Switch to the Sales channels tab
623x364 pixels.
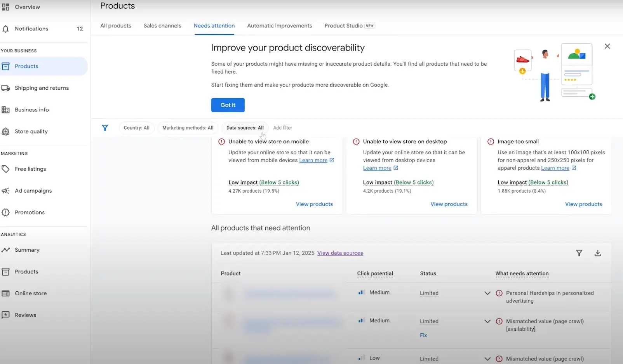click(x=162, y=26)
